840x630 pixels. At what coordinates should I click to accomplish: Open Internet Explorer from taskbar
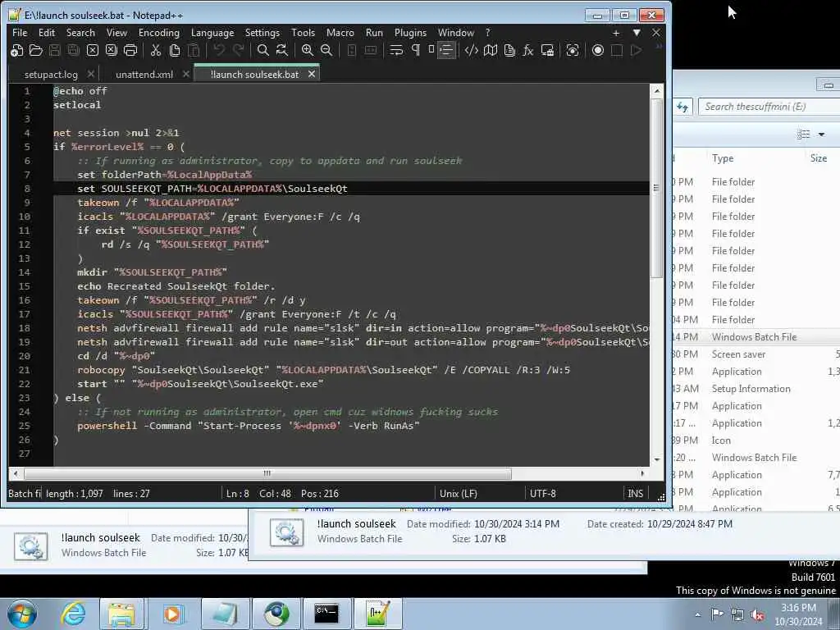click(x=73, y=614)
